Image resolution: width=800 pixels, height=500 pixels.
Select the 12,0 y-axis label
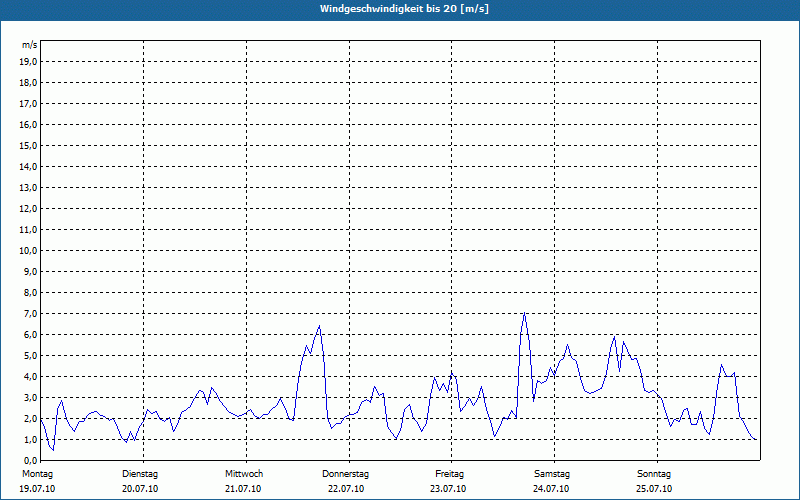click(28, 209)
